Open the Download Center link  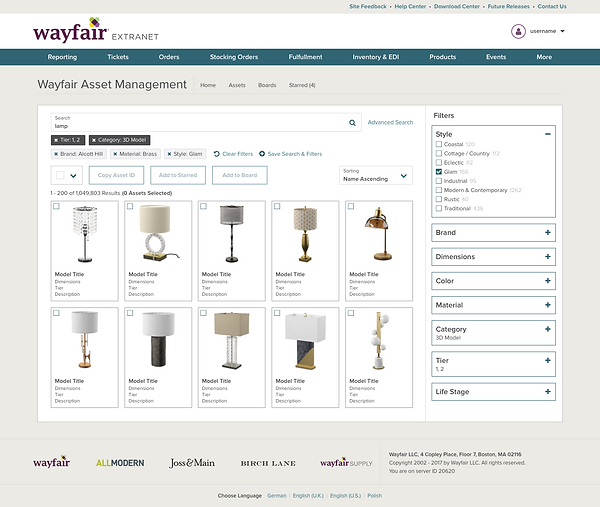pos(457,7)
